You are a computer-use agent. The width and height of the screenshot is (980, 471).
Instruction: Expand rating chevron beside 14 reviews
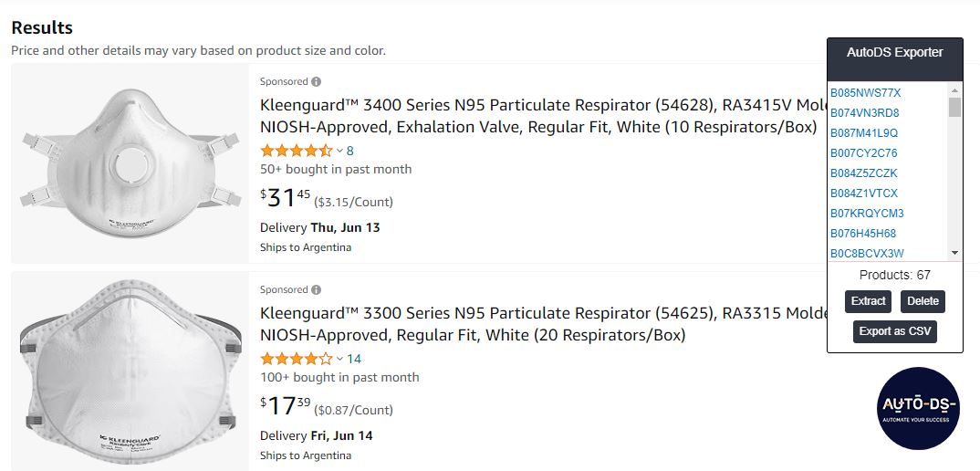pos(340,359)
